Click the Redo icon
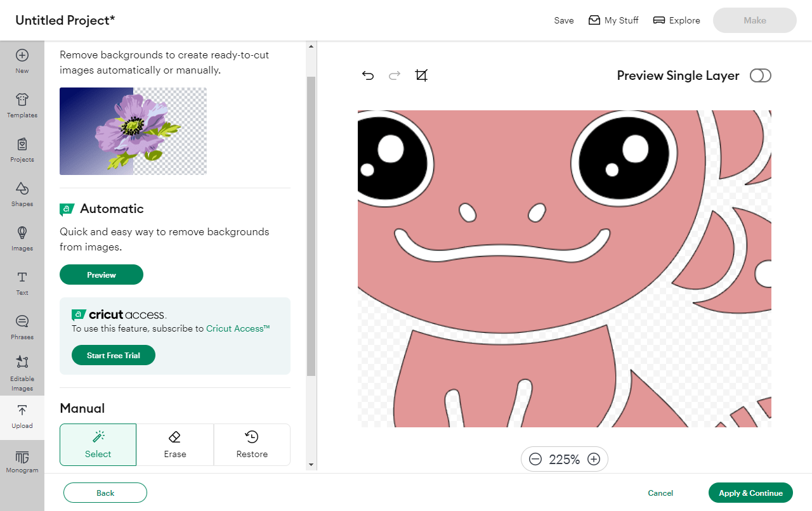Image resolution: width=812 pixels, height=511 pixels. (x=395, y=75)
